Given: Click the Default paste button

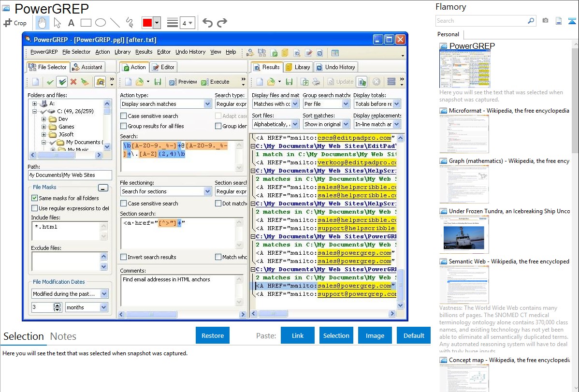Looking at the screenshot, I should (x=414, y=335).
